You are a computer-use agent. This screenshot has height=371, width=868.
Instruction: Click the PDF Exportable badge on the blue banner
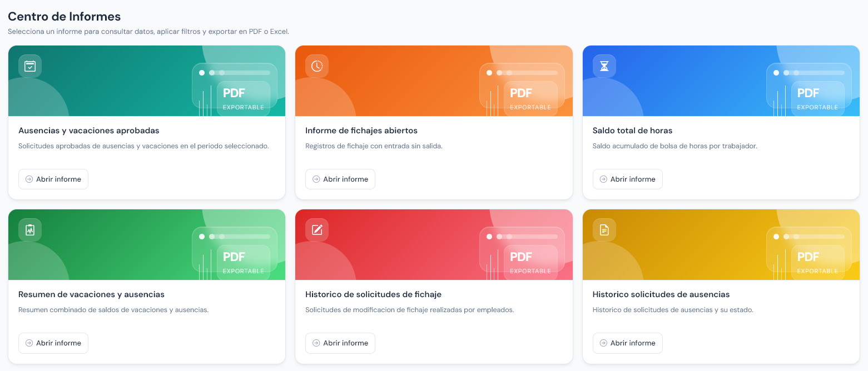817,98
